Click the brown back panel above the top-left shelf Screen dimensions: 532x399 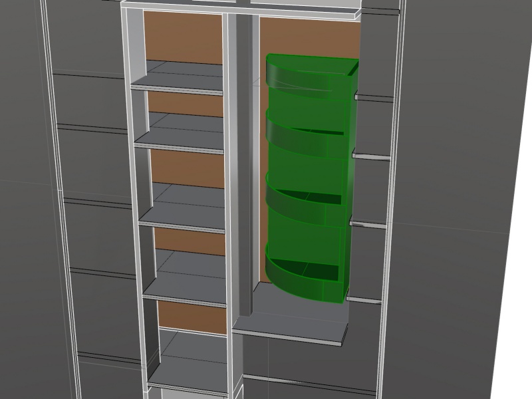[183, 38]
